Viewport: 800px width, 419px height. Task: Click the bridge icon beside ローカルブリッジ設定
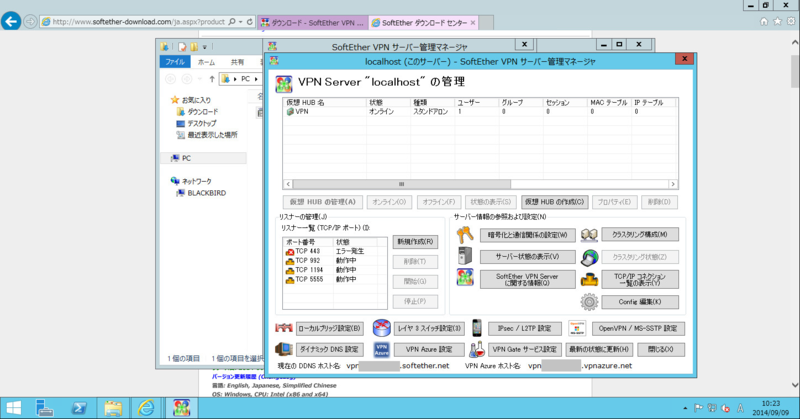coord(284,328)
